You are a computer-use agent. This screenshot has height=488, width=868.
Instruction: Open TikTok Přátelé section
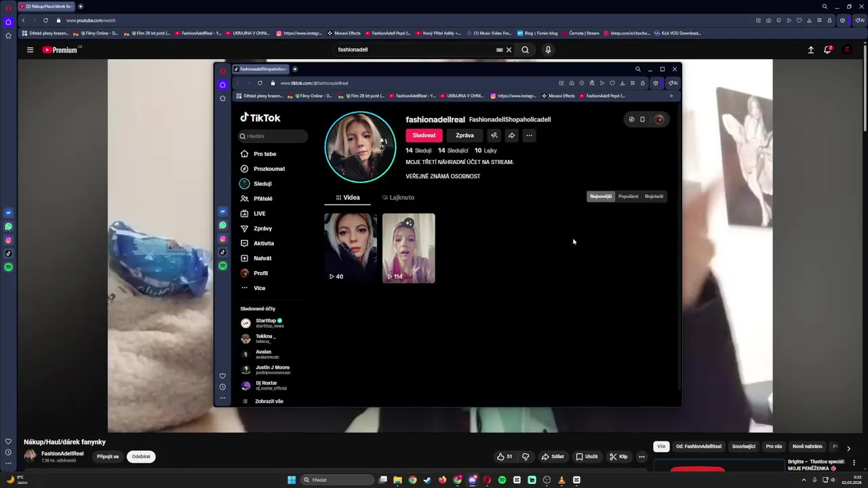(x=256, y=199)
